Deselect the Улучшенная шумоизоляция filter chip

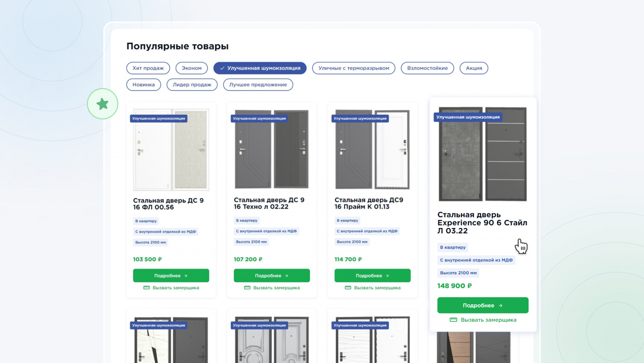click(x=260, y=68)
